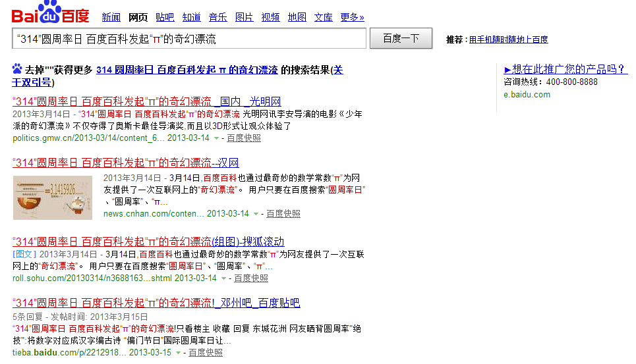Open the 文库 tab
Image resolution: width=636 pixels, height=364 pixels.
[x=324, y=17]
